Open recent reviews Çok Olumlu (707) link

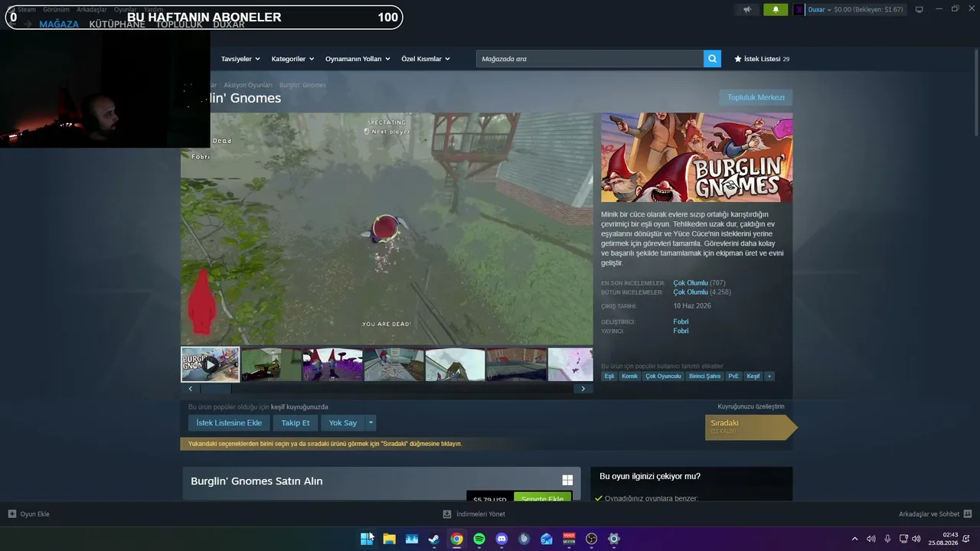point(699,283)
